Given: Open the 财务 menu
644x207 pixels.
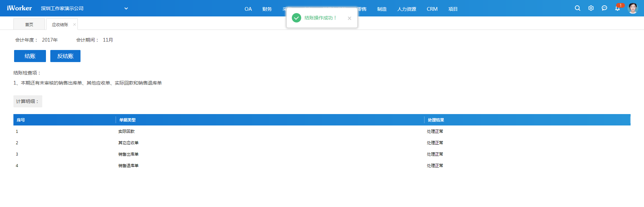Looking at the screenshot, I should coord(267,9).
